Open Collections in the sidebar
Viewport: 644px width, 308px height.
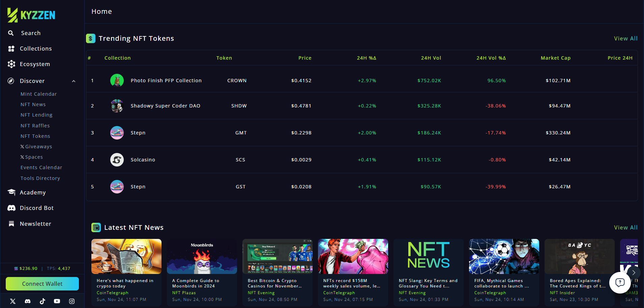(36, 49)
